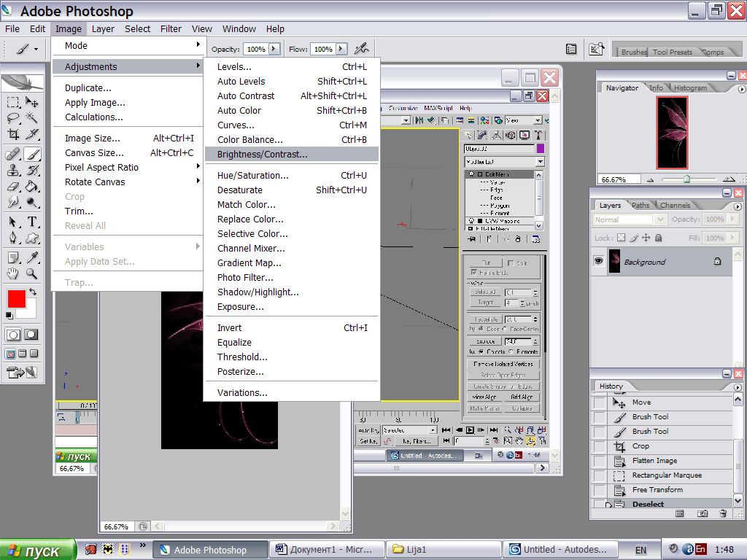The image size is (747, 560).
Task: Select the Clone Stamp tool
Action: click(x=13, y=171)
